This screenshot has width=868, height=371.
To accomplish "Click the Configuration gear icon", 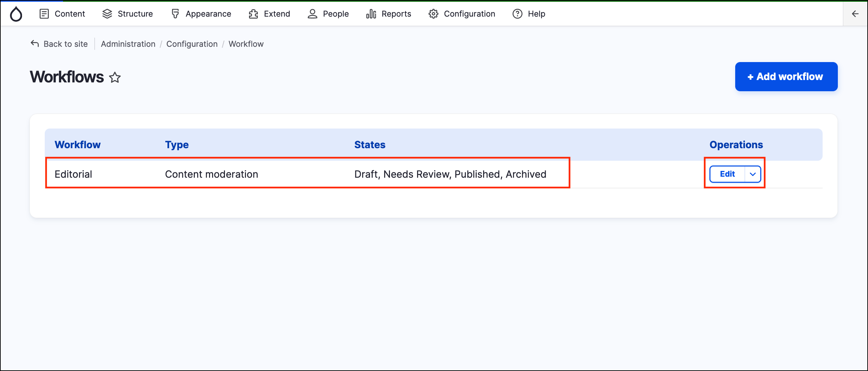I will pyautogui.click(x=433, y=14).
